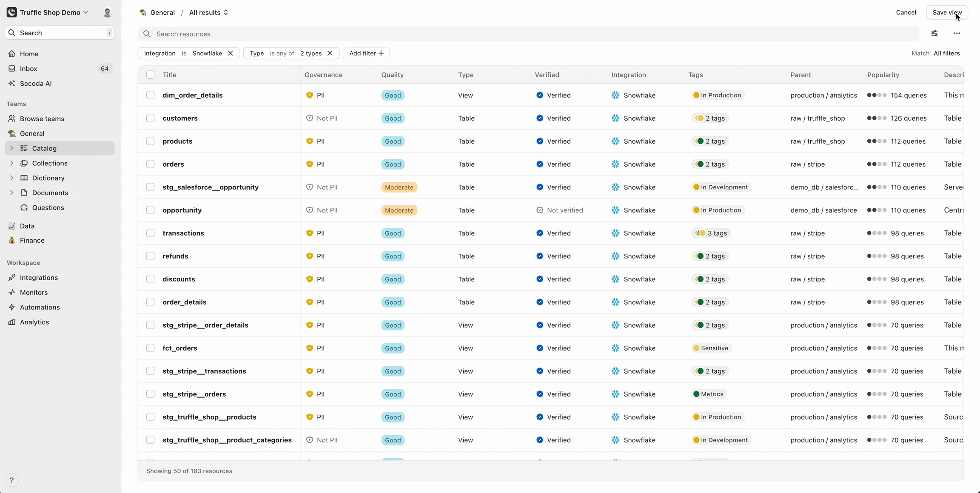The height and width of the screenshot is (493, 980).
Task: Check the customers row checkbox
Action: pyautogui.click(x=150, y=118)
